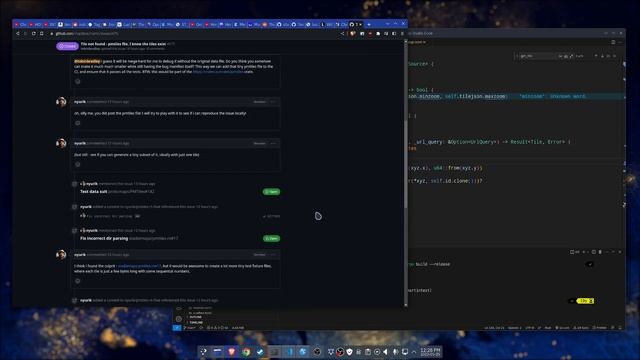Close the VS Code find widget

click(615, 56)
